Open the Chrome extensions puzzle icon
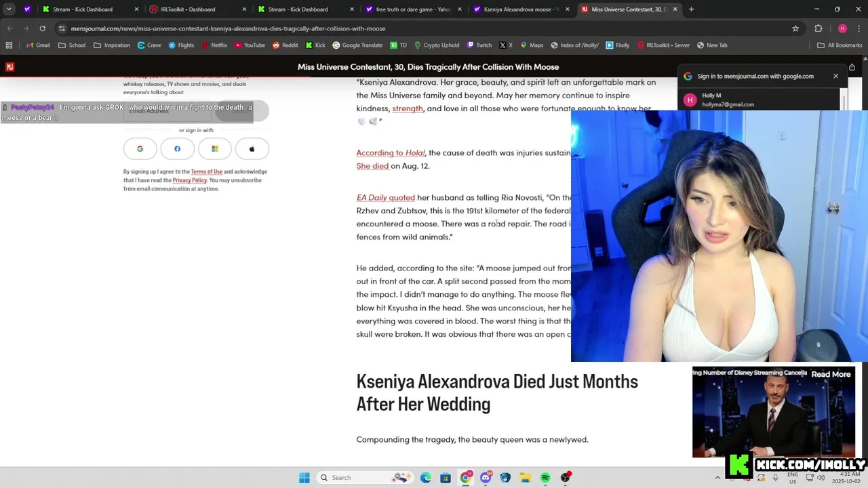The width and height of the screenshot is (868, 488). pos(818,28)
